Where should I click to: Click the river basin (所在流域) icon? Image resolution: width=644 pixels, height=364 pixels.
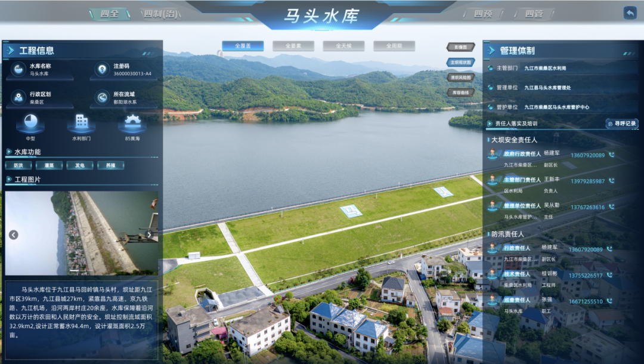(102, 97)
